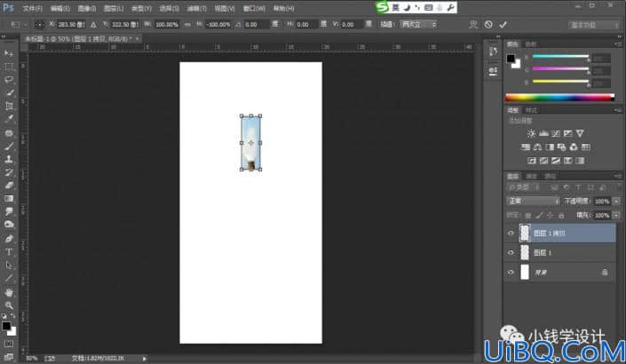Image resolution: width=626 pixels, height=364 pixels.
Task: Hide the 背景 layer
Action: [511, 273]
